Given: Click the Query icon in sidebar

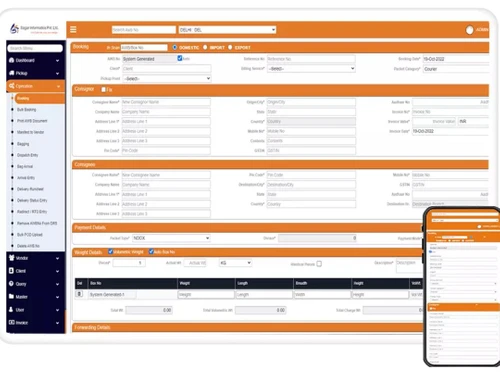Looking at the screenshot, I should point(12,283).
